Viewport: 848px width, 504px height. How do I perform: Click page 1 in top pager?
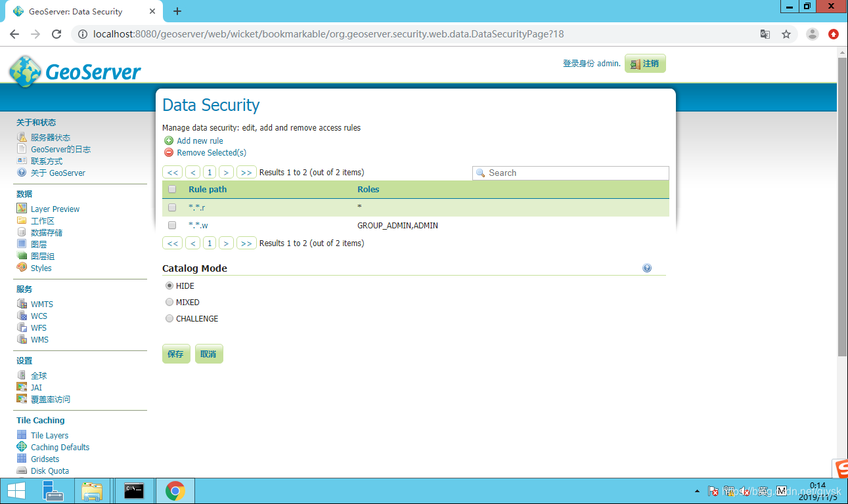click(x=210, y=173)
